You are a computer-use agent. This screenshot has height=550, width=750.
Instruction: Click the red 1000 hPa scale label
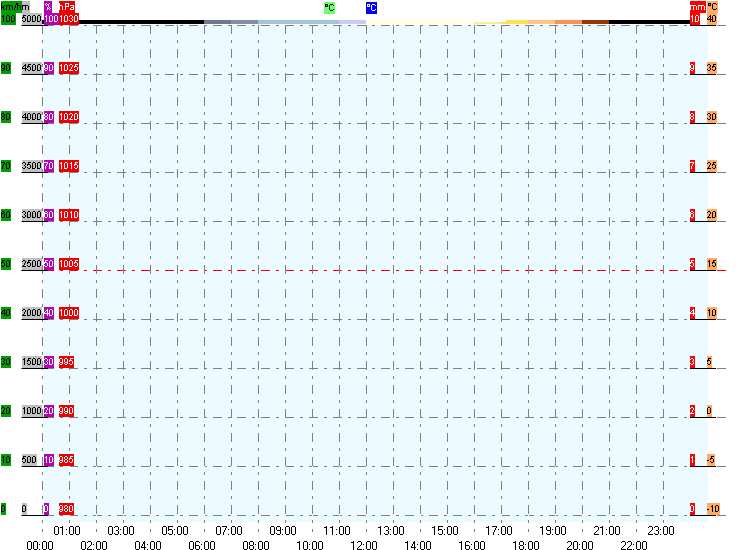(69, 313)
